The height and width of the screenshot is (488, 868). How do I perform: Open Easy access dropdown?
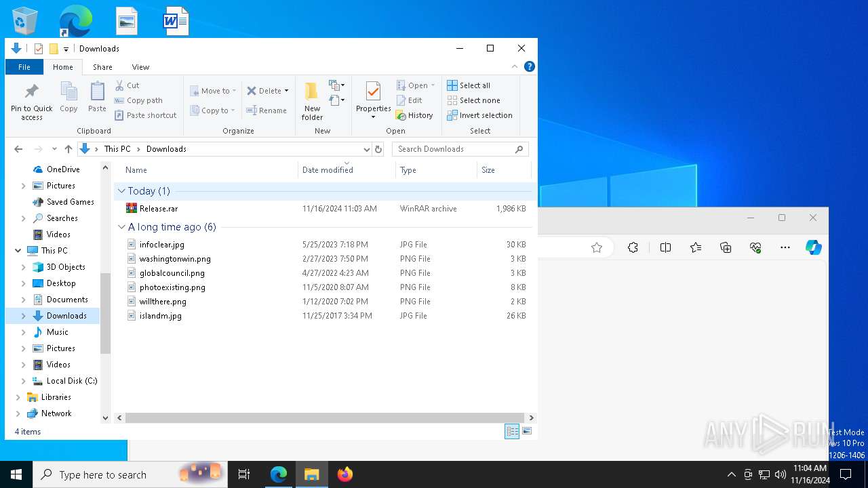point(337,100)
